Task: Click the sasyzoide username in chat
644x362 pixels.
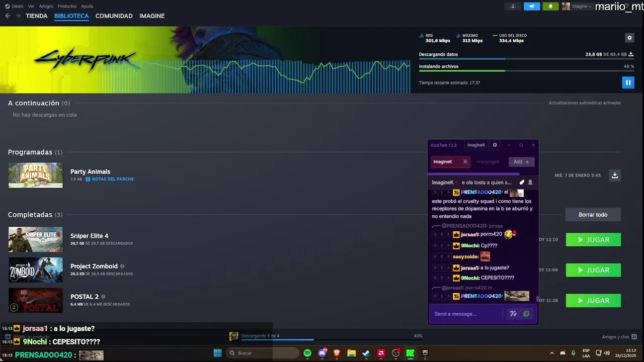Action: tap(465, 257)
